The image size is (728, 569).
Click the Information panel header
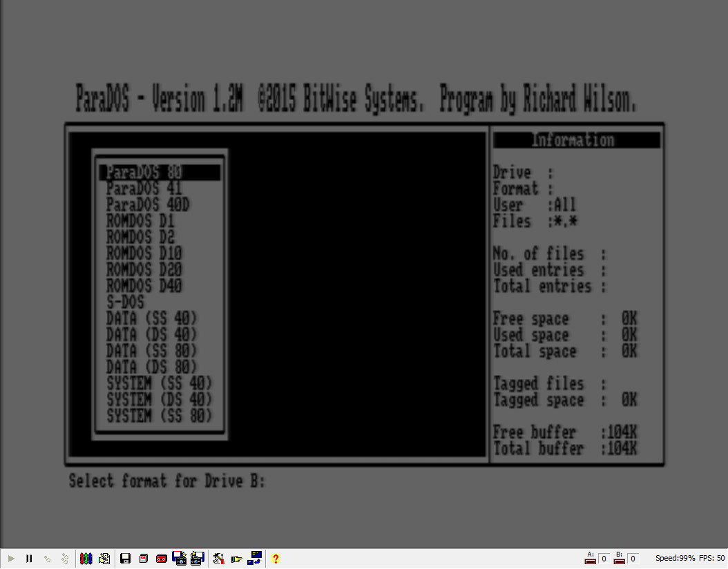(x=576, y=139)
